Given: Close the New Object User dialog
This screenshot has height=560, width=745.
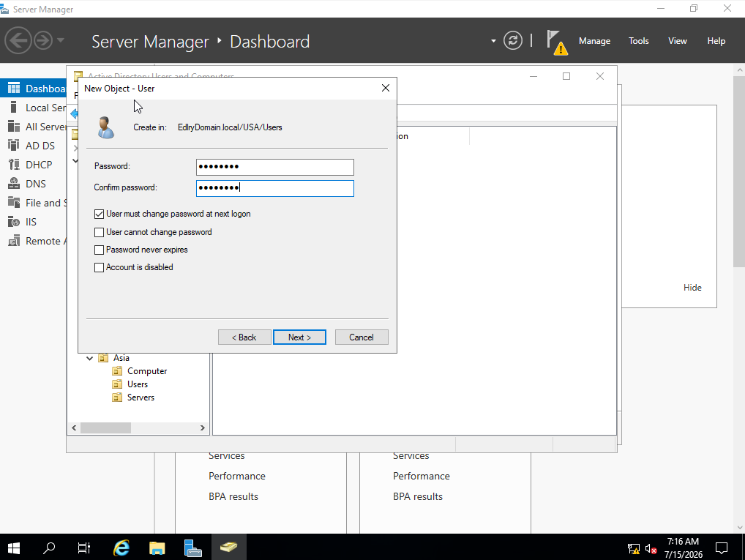Looking at the screenshot, I should 386,88.
